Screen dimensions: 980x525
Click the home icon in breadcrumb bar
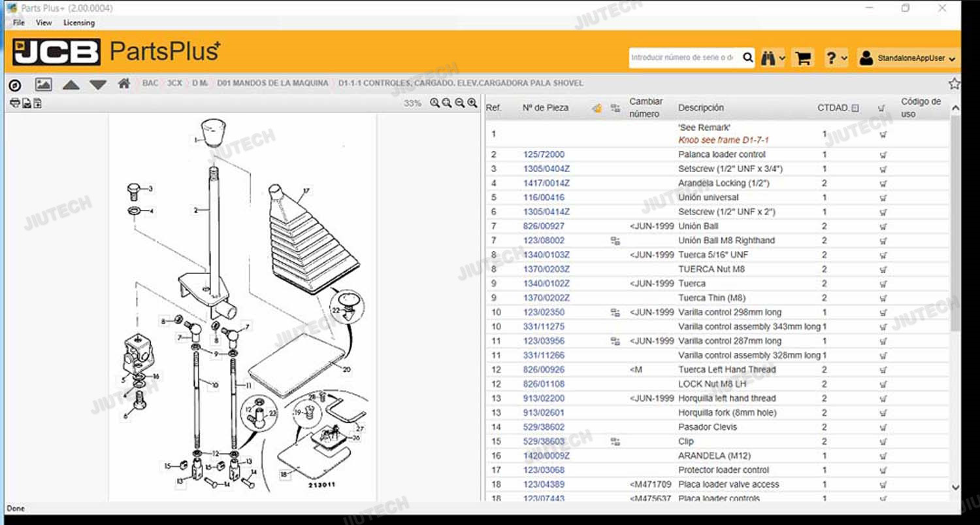pyautogui.click(x=123, y=84)
